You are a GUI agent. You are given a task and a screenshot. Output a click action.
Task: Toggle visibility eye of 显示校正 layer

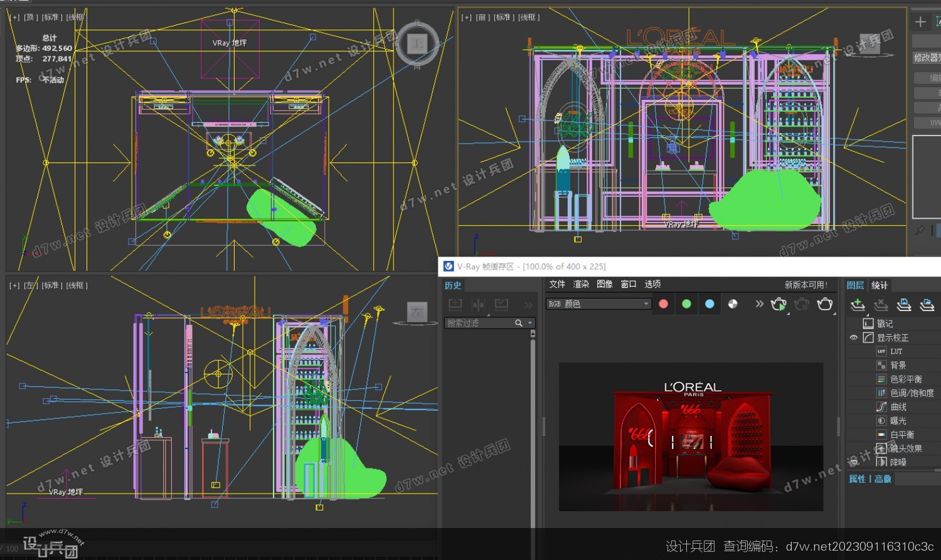pyautogui.click(x=853, y=337)
